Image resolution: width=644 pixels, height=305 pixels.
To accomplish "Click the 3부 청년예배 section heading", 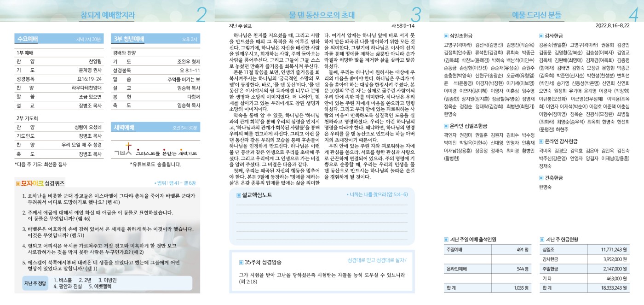I will [x=129, y=39].
